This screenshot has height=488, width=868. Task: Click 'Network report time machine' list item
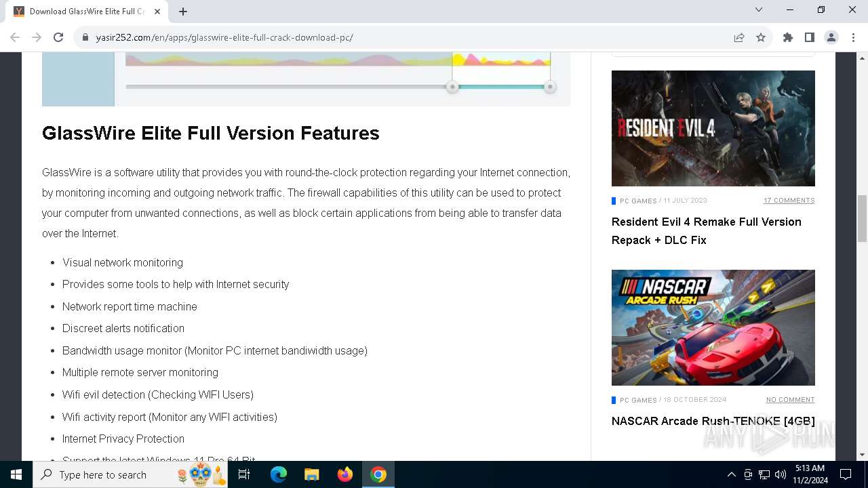(x=130, y=306)
